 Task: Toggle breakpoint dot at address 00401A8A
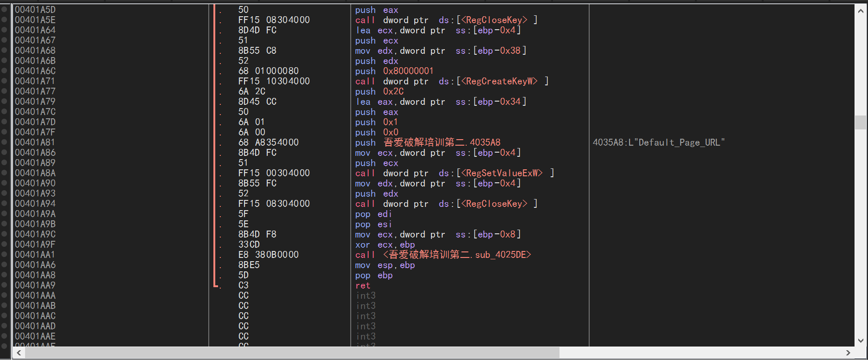[5, 173]
